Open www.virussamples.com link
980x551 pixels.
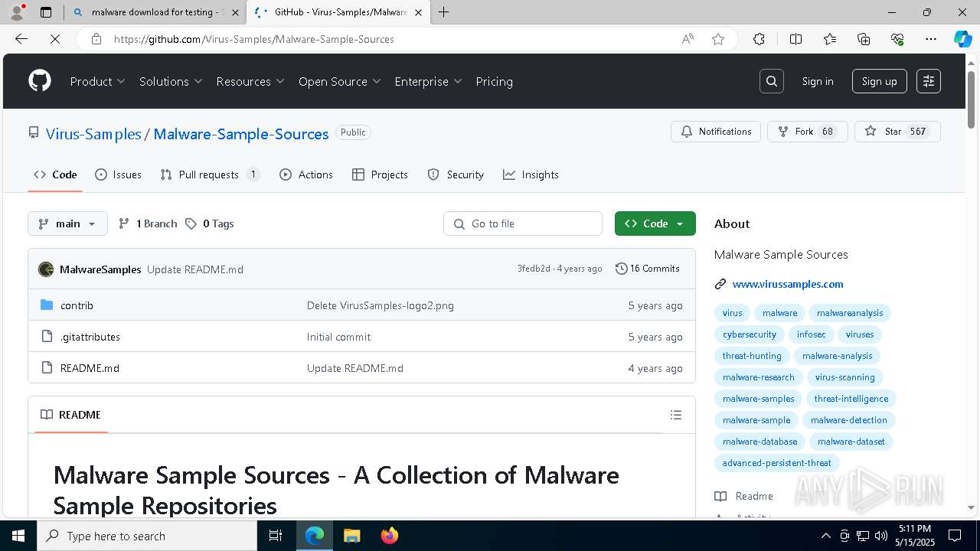(788, 284)
